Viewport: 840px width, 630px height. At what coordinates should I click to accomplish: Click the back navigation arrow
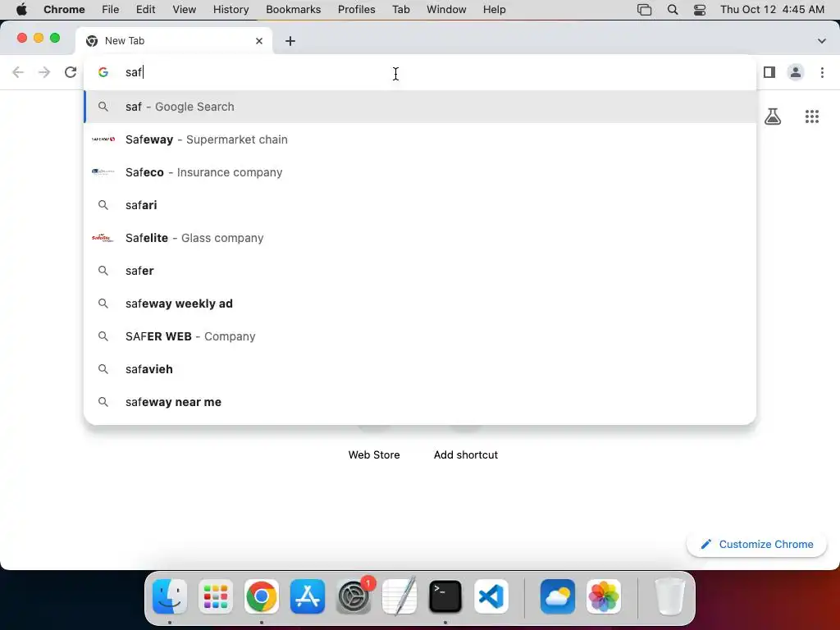[18, 72]
